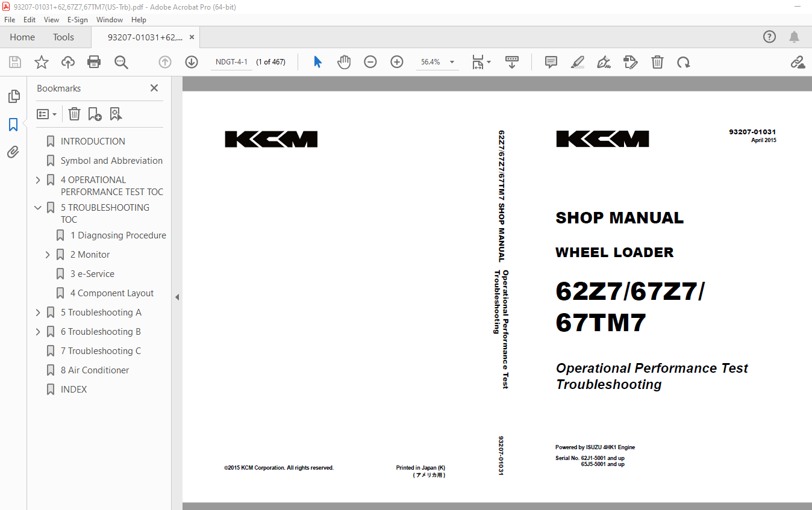Open fit page options dropdown arrow
812x510 pixels.
(x=489, y=62)
